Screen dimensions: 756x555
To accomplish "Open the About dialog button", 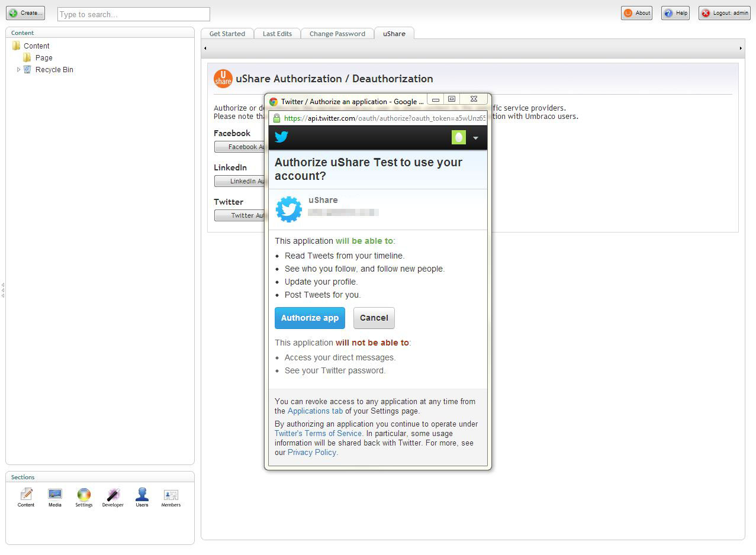I will pyautogui.click(x=636, y=13).
